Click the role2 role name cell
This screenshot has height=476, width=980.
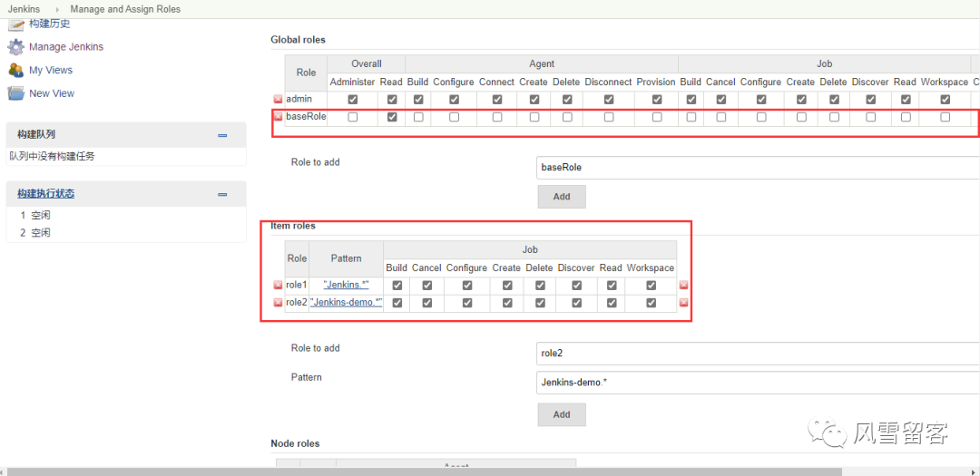coord(297,302)
